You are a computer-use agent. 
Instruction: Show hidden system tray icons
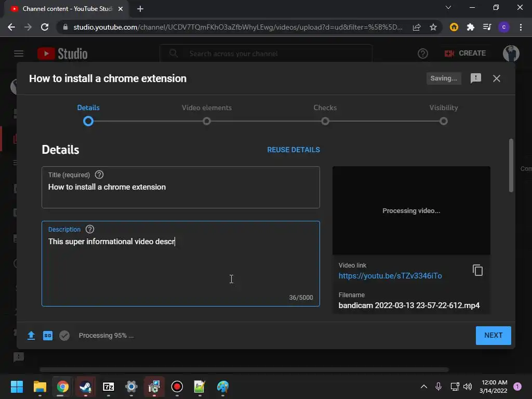pyautogui.click(x=424, y=387)
